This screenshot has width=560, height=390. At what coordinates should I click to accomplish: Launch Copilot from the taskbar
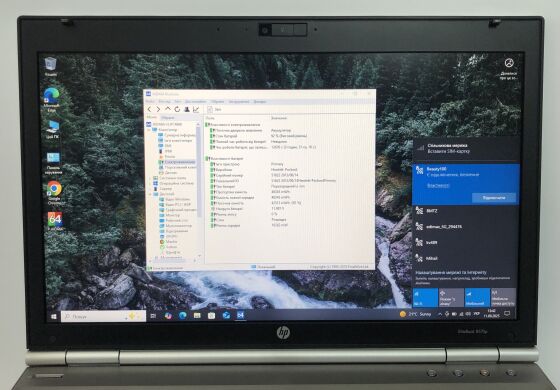[x=168, y=316]
